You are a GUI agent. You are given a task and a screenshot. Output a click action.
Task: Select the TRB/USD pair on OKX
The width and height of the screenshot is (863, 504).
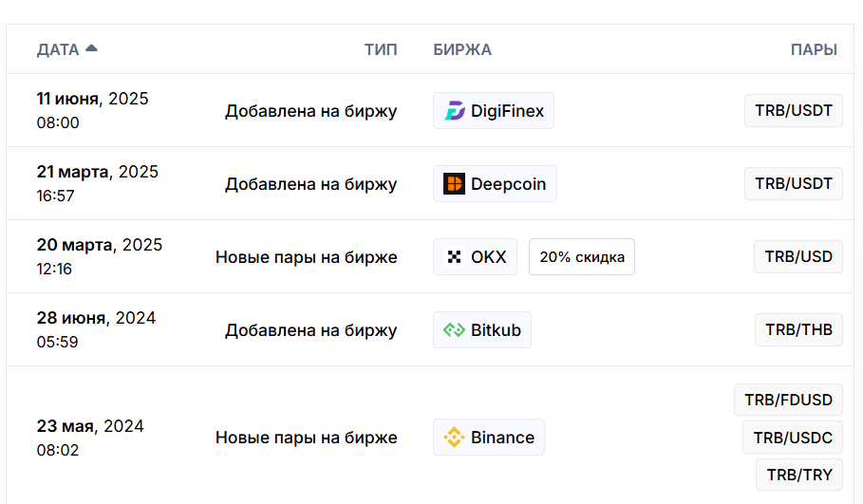[798, 256]
